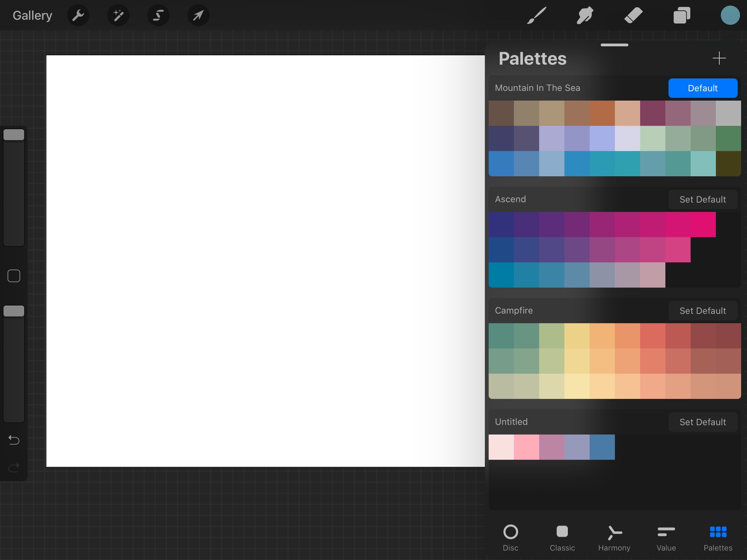Image resolution: width=747 pixels, height=560 pixels.
Task: Return to Gallery
Action: (32, 15)
